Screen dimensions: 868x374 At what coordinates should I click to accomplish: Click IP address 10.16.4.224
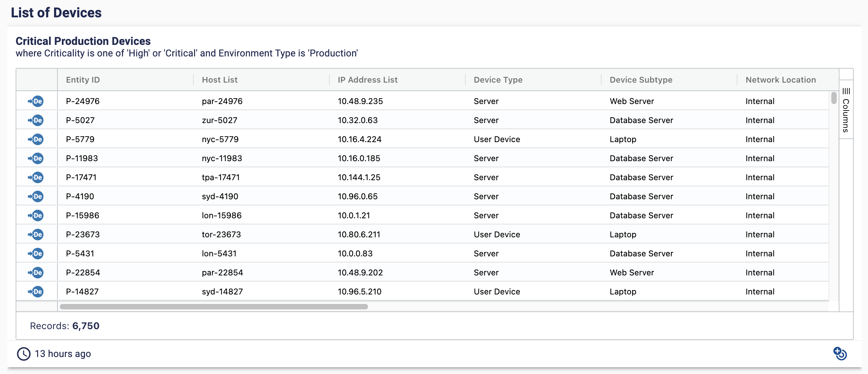coord(360,139)
